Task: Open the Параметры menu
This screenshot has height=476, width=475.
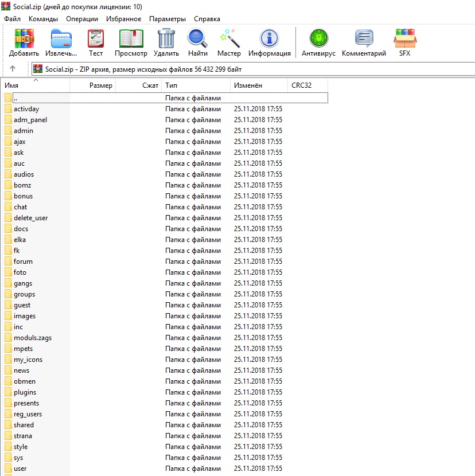Action: pos(168,19)
